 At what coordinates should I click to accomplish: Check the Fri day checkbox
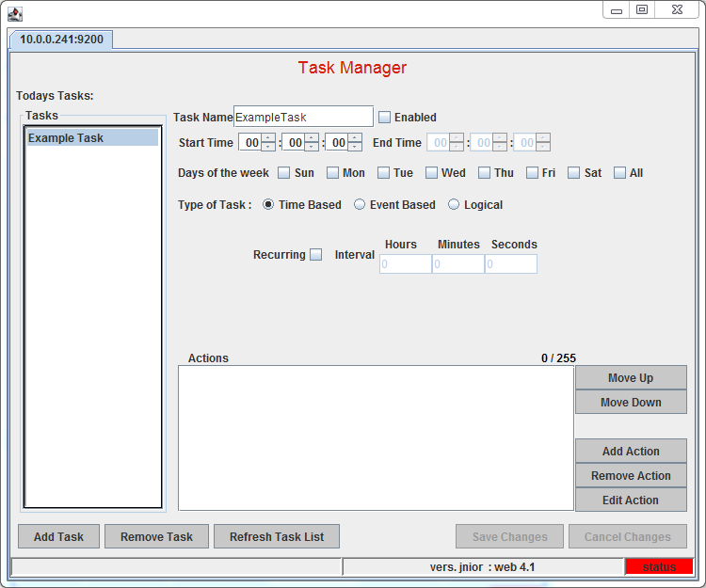[x=532, y=173]
